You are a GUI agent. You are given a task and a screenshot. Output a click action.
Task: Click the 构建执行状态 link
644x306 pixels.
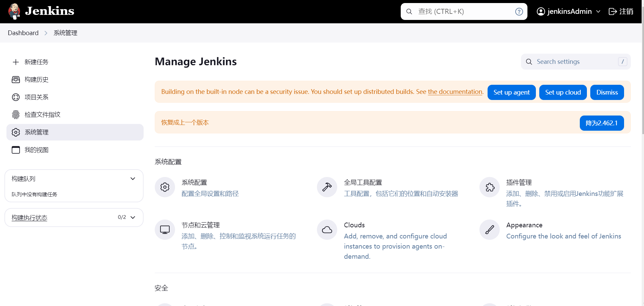(29, 218)
